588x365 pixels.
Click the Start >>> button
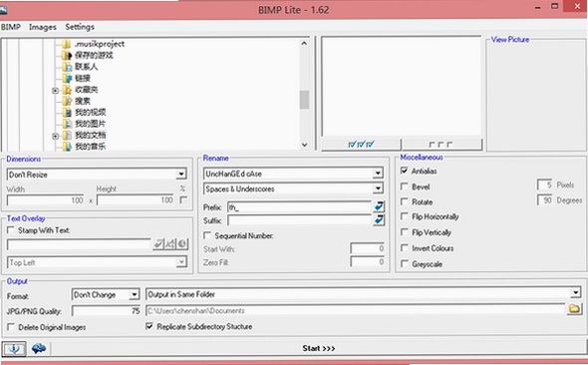tap(319, 348)
